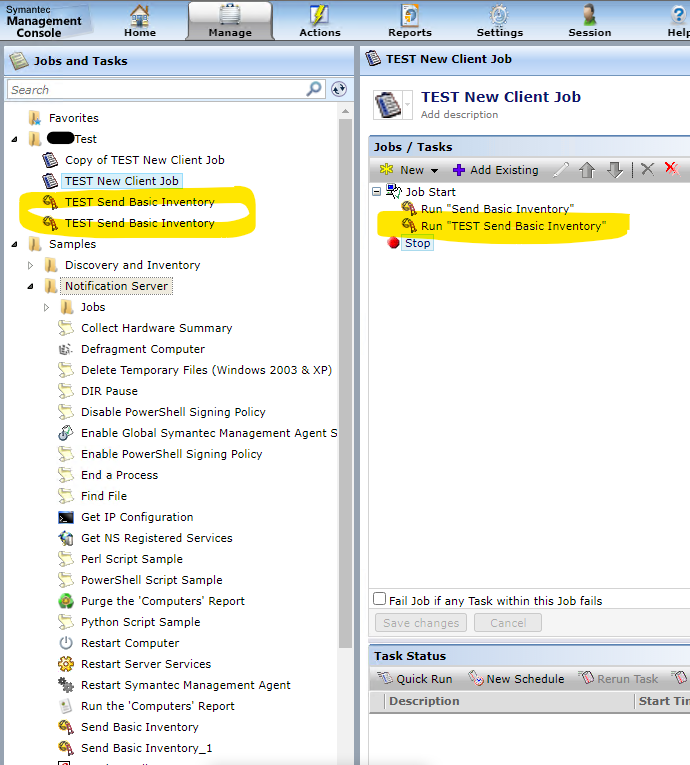Viewport: 690px width, 765px height.
Task: Open the Session menu
Action: click(x=589, y=20)
